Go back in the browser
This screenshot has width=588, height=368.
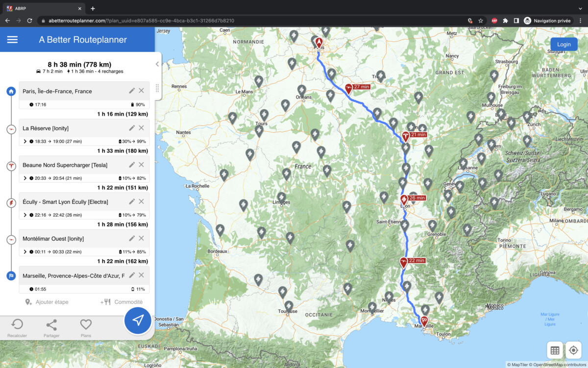click(x=7, y=21)
